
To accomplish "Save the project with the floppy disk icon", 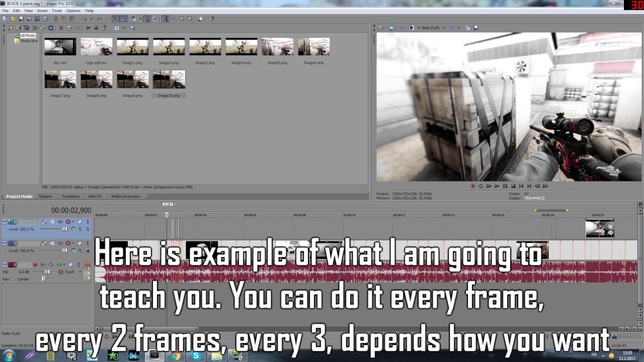I will coord(21,19).
